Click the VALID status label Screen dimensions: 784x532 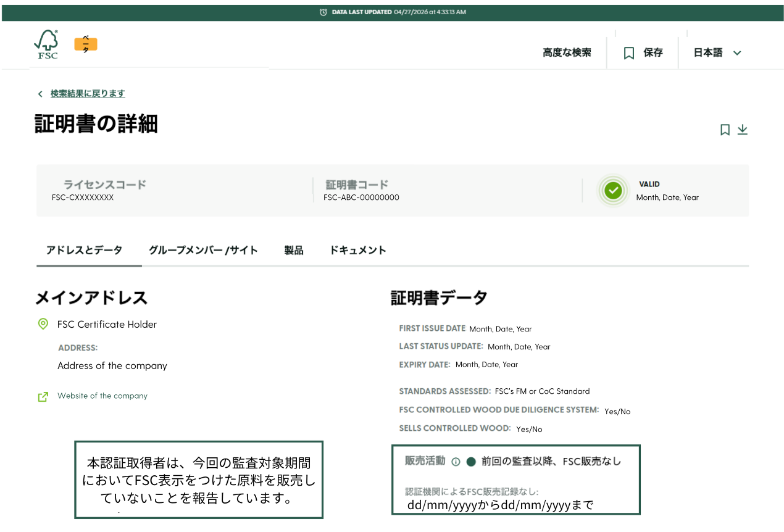click(x=649, y=185)
